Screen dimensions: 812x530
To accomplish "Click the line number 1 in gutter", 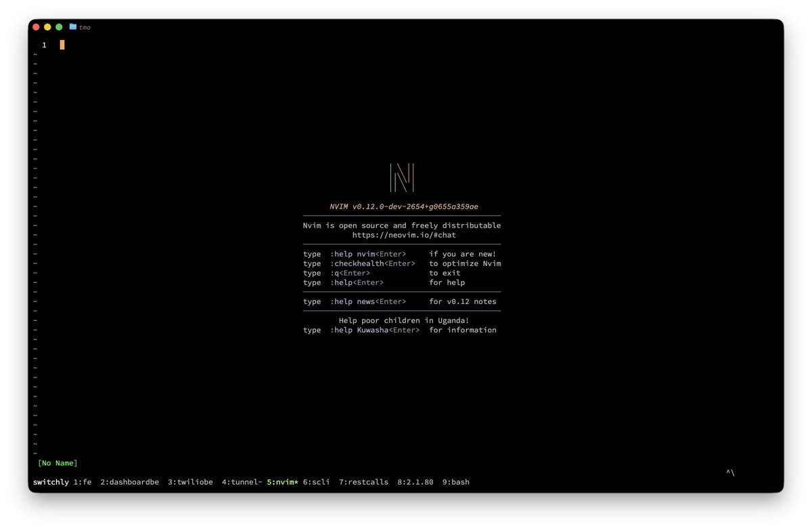I will click(x=44, y=45).
